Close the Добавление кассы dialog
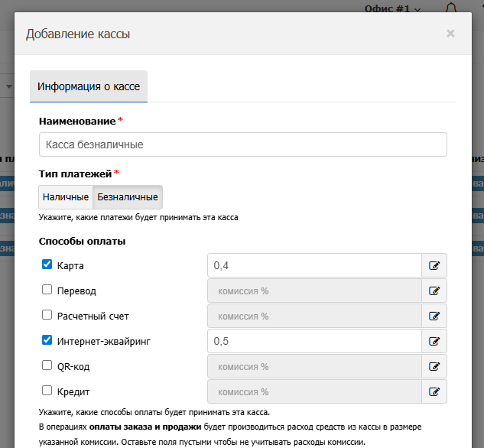 pyautogui.click(x=450, y=34)
